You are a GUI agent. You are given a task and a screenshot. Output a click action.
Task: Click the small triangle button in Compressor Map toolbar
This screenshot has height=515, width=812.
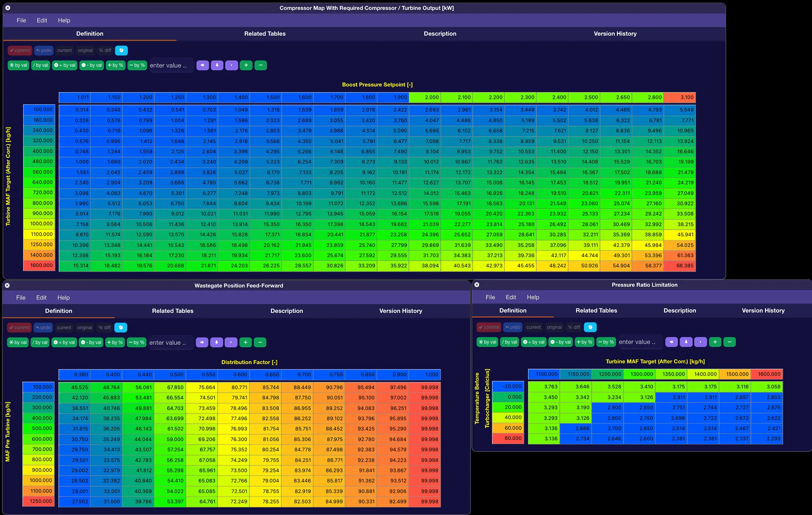pyautogui.click(x=232, y=65)
